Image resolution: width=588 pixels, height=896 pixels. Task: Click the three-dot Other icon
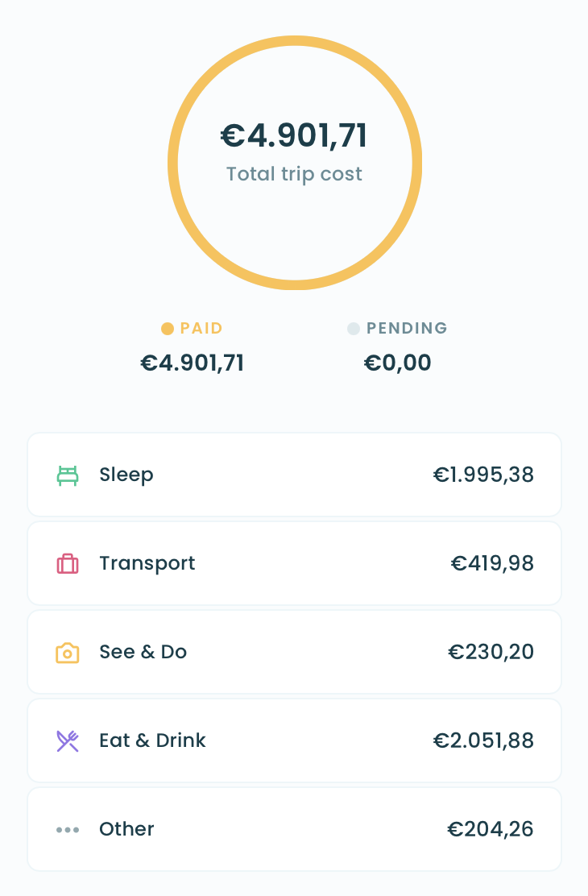point(68,830)
